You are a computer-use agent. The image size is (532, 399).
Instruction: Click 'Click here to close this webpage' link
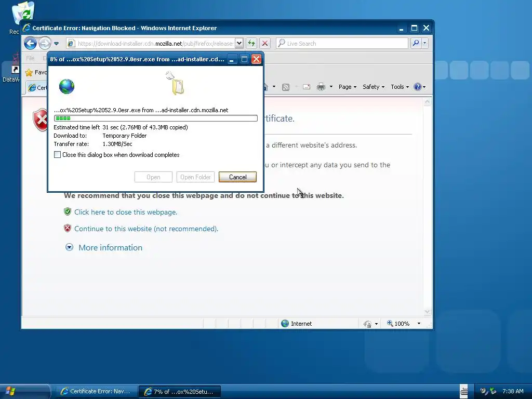click(x=126, y=212)
